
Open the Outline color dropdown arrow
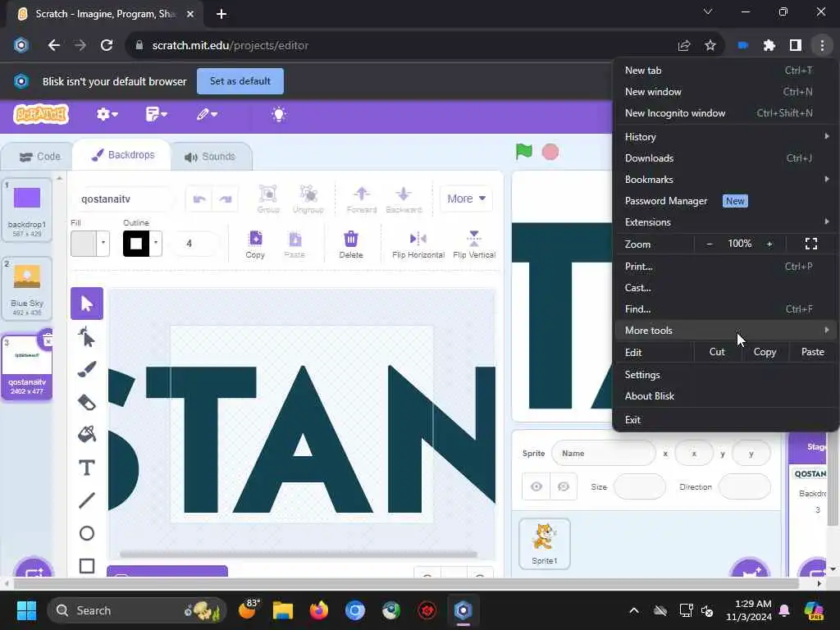(155, 243)
